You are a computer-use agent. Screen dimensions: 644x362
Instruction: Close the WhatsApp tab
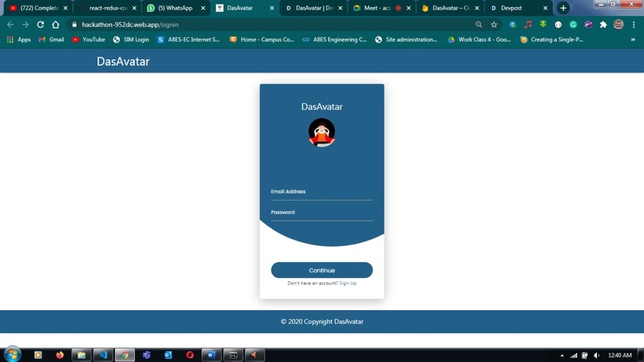(x=203, y=8)
